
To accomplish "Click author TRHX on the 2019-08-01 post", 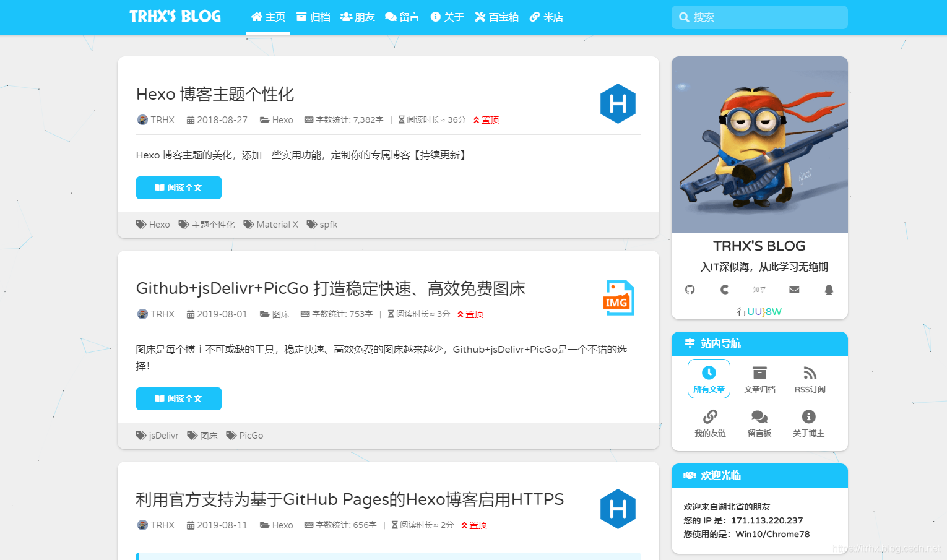I will tap(156, 314).
